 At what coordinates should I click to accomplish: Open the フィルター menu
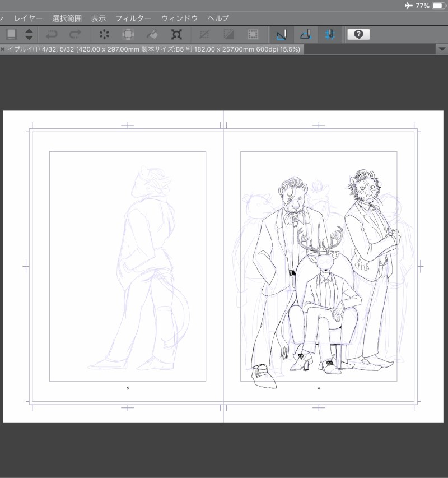pyautogui.click(x=133, y=18)
